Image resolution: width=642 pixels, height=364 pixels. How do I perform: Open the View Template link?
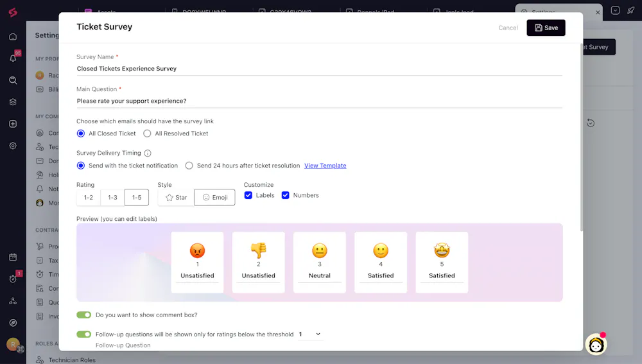(325, 166)
